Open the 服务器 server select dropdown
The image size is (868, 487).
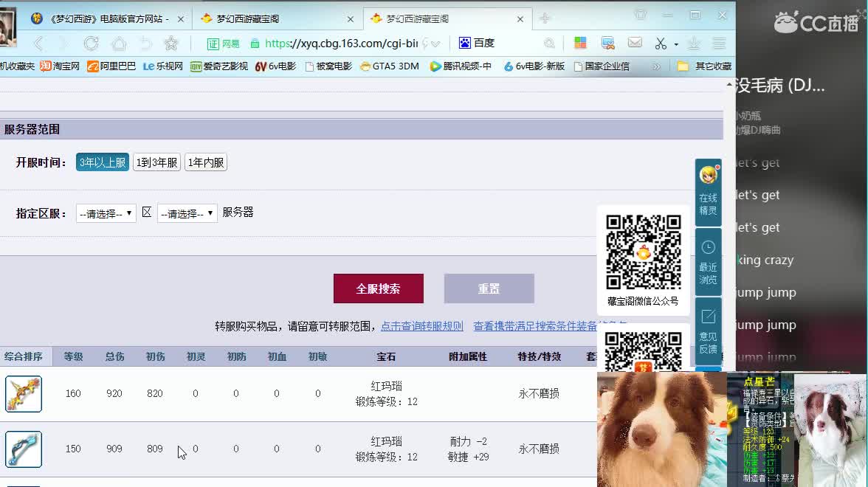(x=187, y=213)
